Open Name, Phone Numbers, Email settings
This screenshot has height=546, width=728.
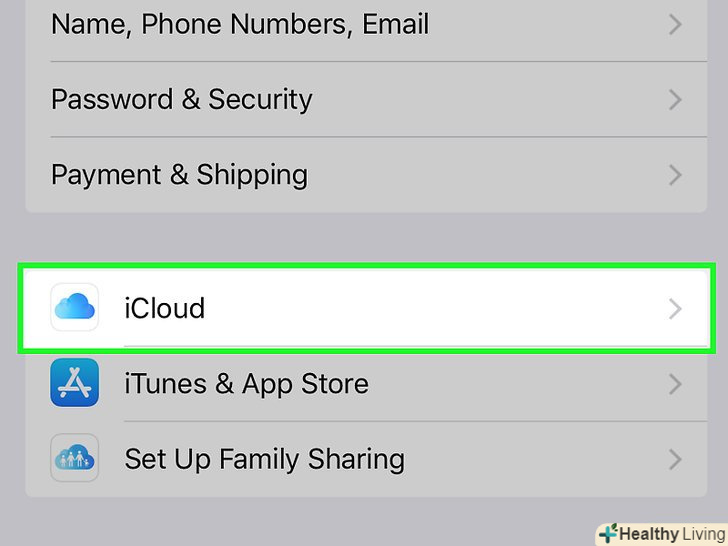coord(240,24)
